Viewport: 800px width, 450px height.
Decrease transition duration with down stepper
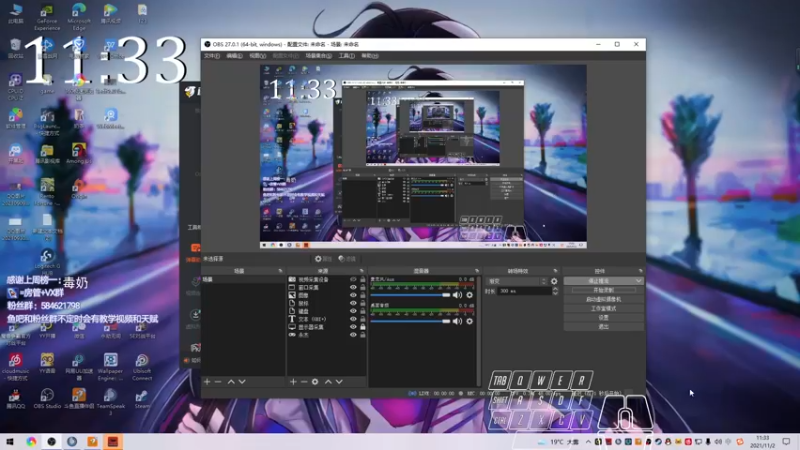555,293
